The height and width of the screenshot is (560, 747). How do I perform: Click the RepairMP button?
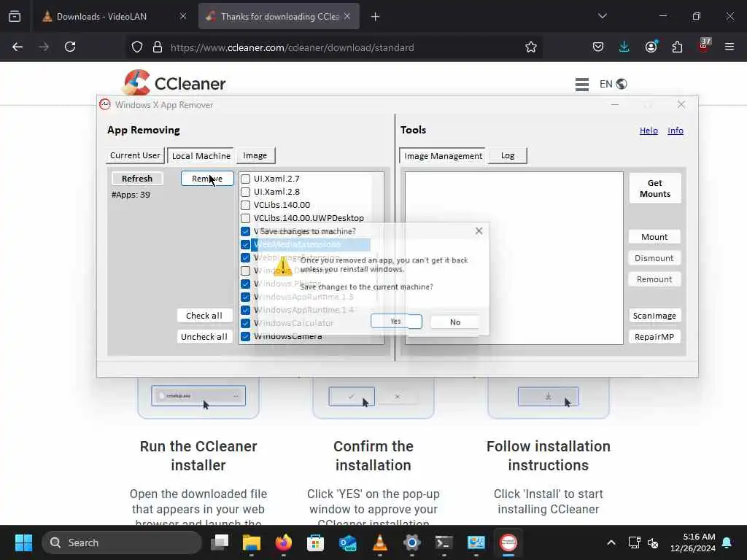(654, 337)
